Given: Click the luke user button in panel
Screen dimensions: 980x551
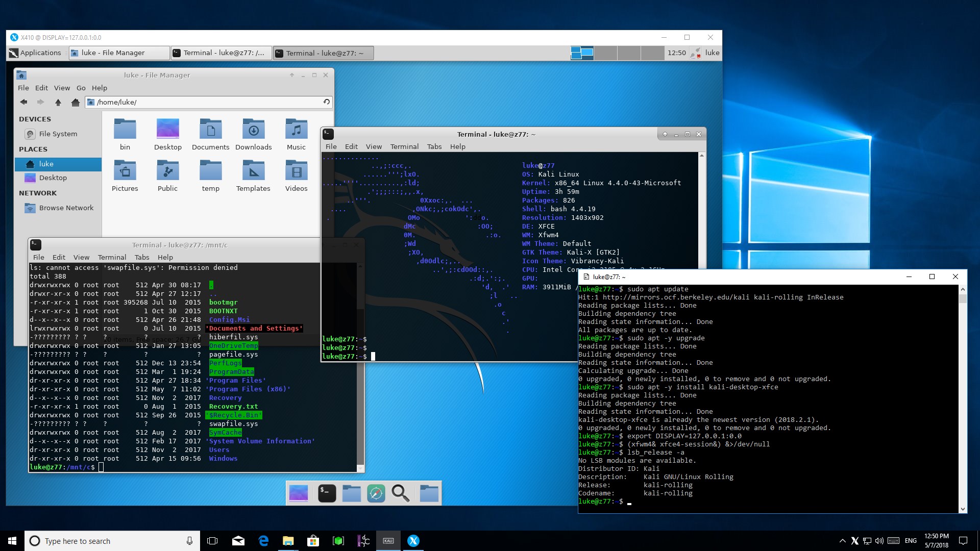Looking at the screenshot, I should tap(712, 53).
